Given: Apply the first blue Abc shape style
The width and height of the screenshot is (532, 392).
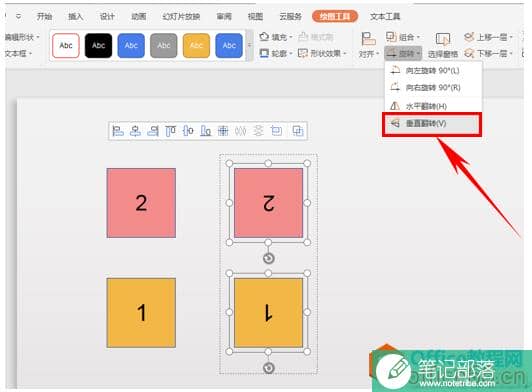Looking at the screenshot, I should [x=131, y=45].
